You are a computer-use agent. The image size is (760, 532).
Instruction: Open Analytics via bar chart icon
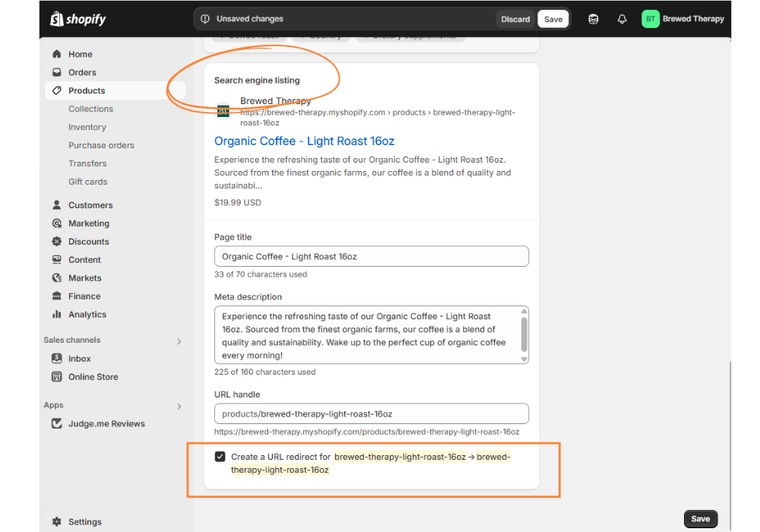point(57,315)
